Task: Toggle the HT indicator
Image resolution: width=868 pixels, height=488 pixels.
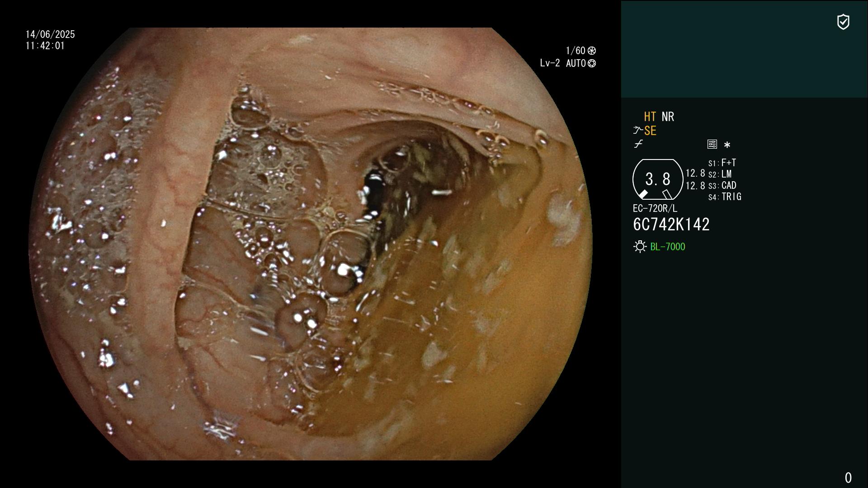Action: [650, 117]
